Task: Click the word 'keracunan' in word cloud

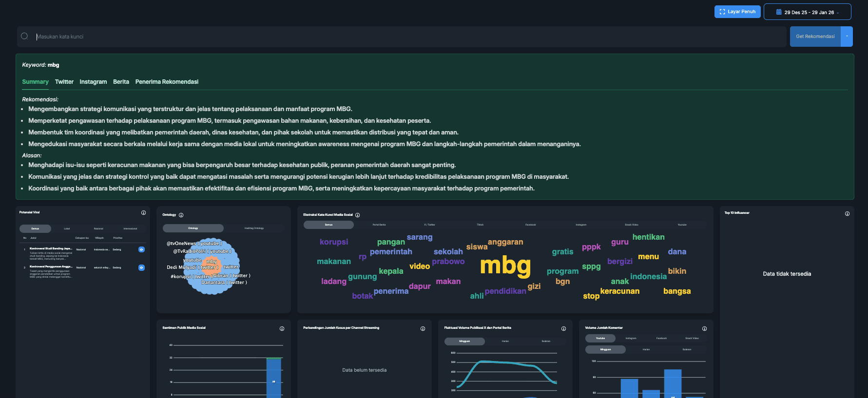Action: click(619, 291)
